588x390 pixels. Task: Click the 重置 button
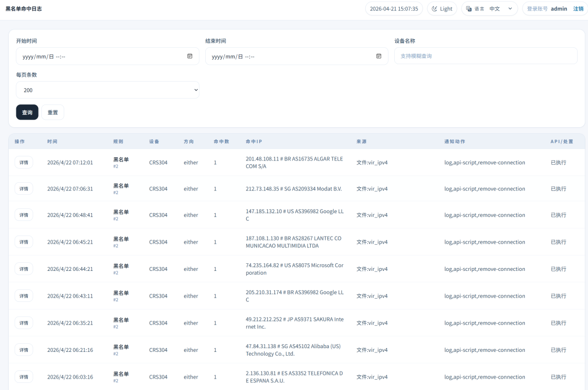(x=52, y=113)
